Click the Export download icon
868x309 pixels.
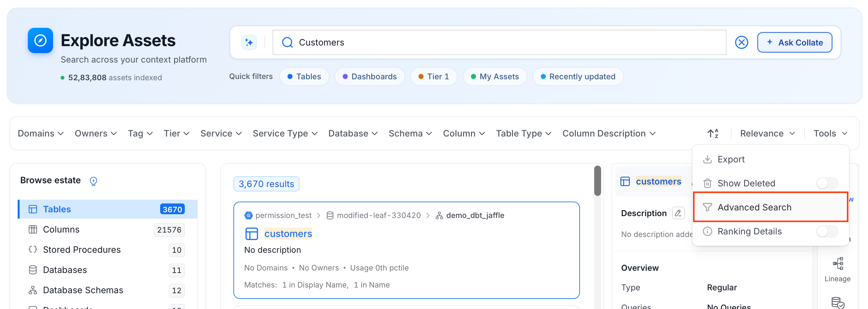pyautogui.click(x=707, y=159)
